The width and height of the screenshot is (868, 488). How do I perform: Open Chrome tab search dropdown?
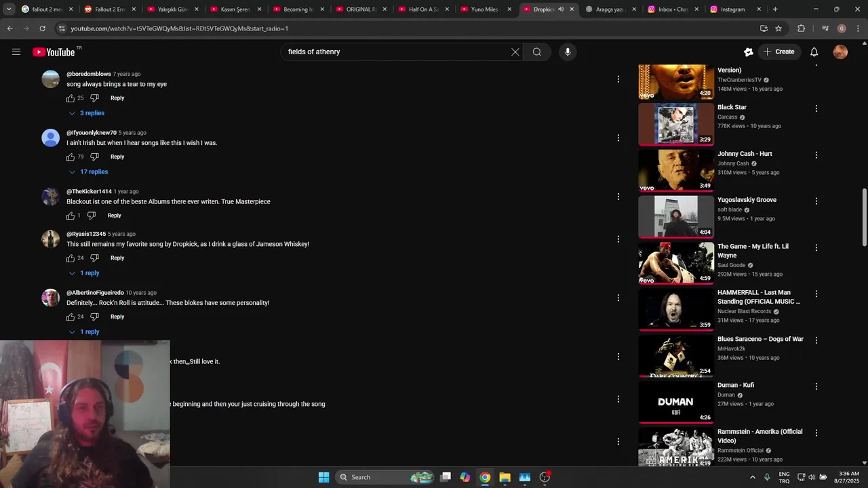pos(9,9)
